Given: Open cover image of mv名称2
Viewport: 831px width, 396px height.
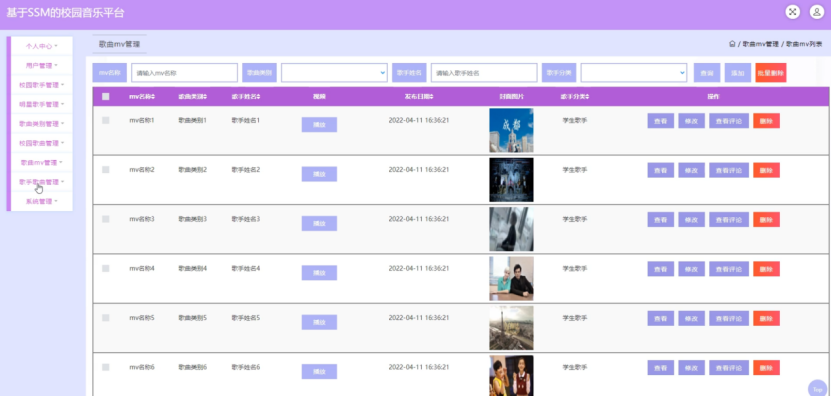Looking at the screenshot, I should coord(511,180).
